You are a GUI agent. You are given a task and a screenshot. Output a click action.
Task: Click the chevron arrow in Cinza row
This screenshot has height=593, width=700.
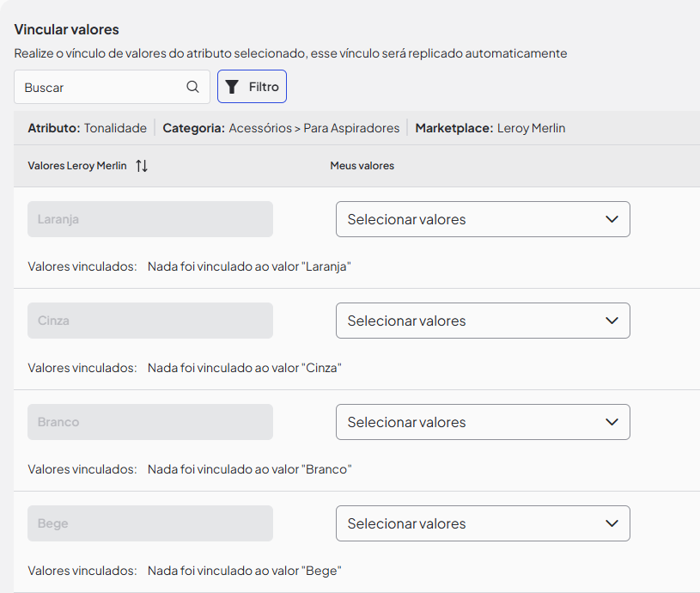coord(612,321)
